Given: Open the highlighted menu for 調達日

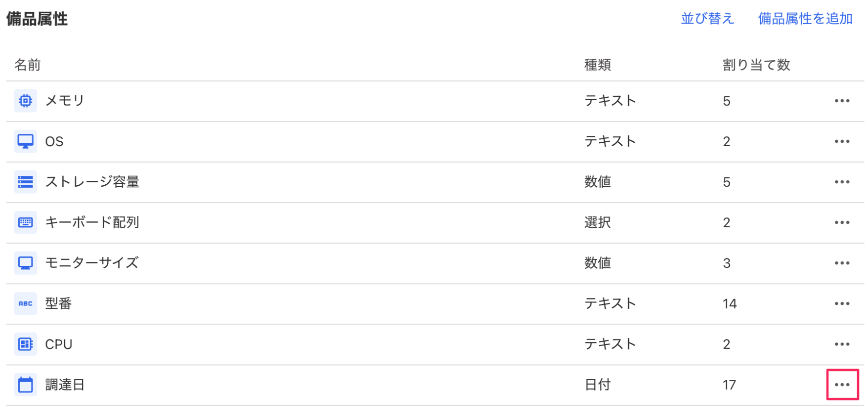Looking at the screenshot, I should [x=842, y=384].
